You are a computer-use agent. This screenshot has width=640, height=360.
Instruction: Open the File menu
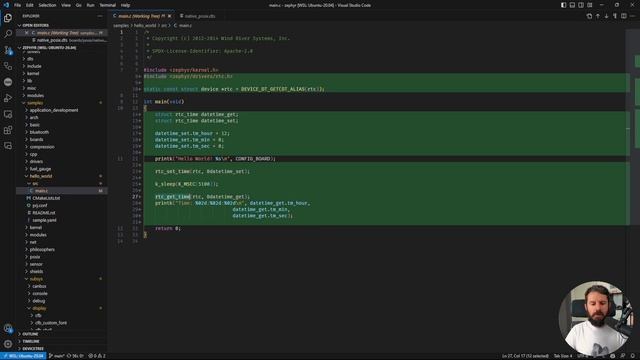click(18, 5)
